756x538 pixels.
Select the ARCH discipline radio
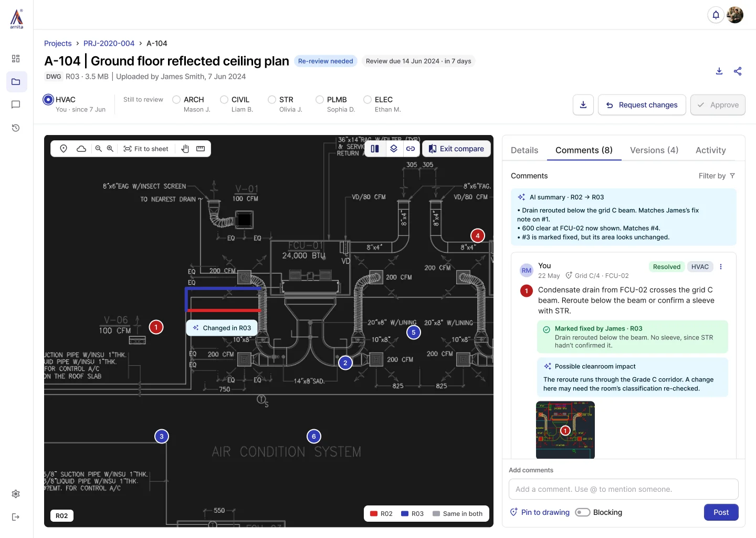pos(176,99)
